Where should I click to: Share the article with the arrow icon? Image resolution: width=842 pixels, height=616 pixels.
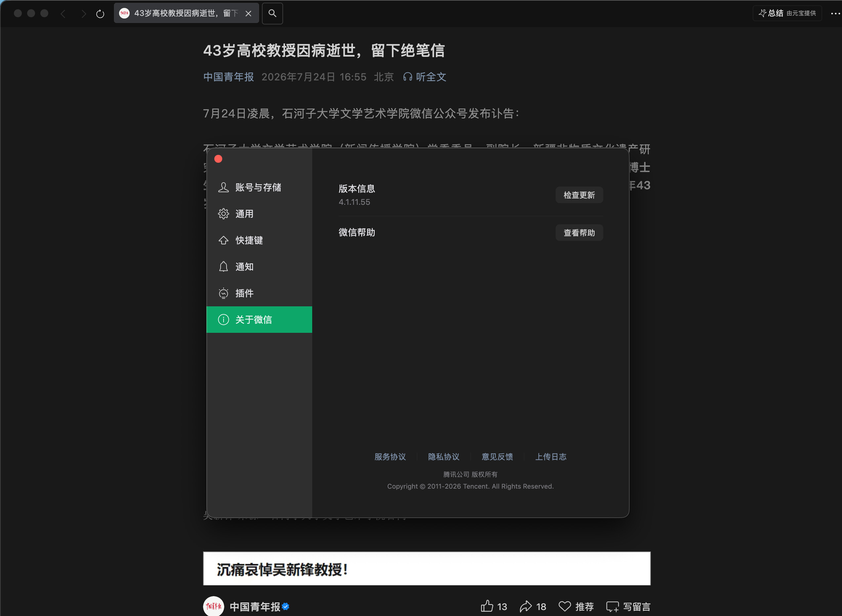click(x=526, y=606)
